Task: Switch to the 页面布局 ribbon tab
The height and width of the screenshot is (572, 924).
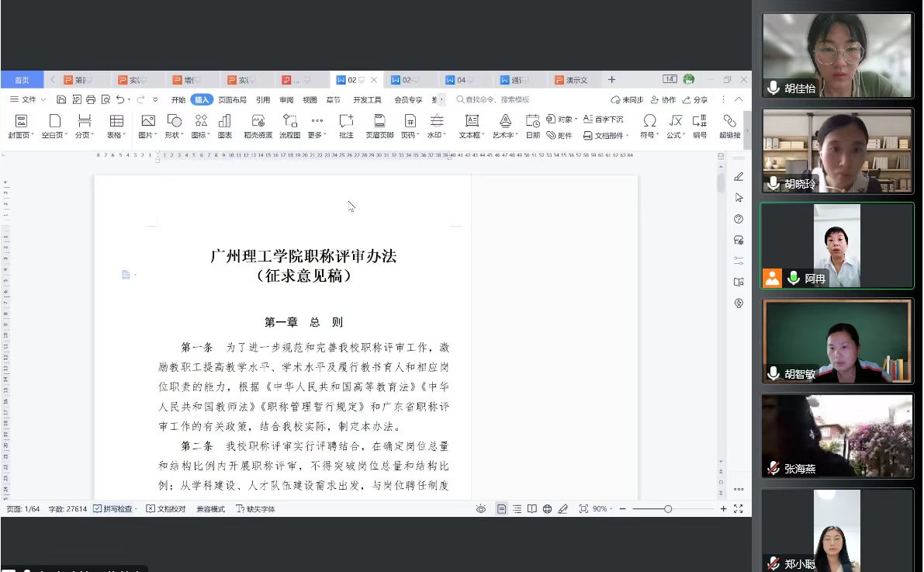Action: tap(232, 100)
